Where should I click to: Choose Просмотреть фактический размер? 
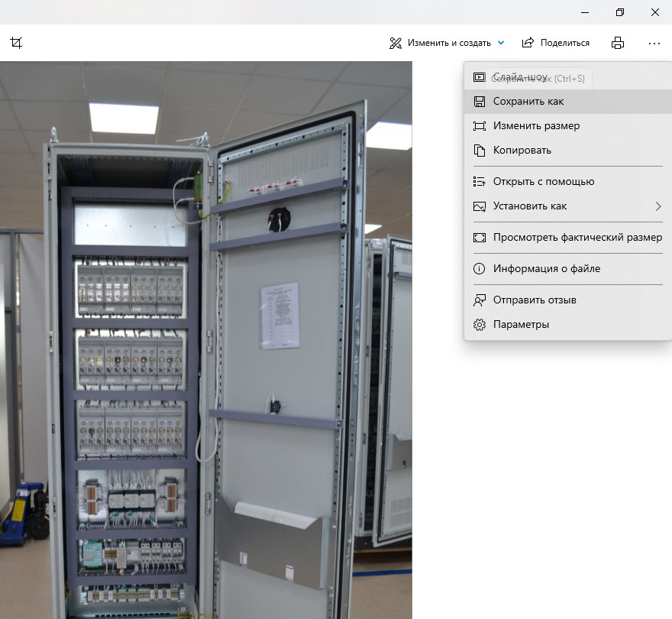568,238
